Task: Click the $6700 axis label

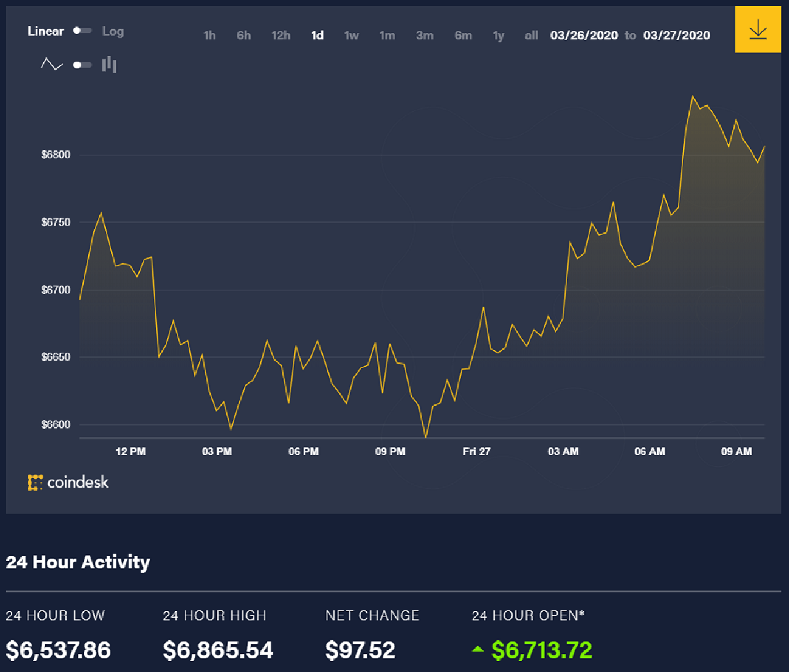Action: (x=56, y=290)
